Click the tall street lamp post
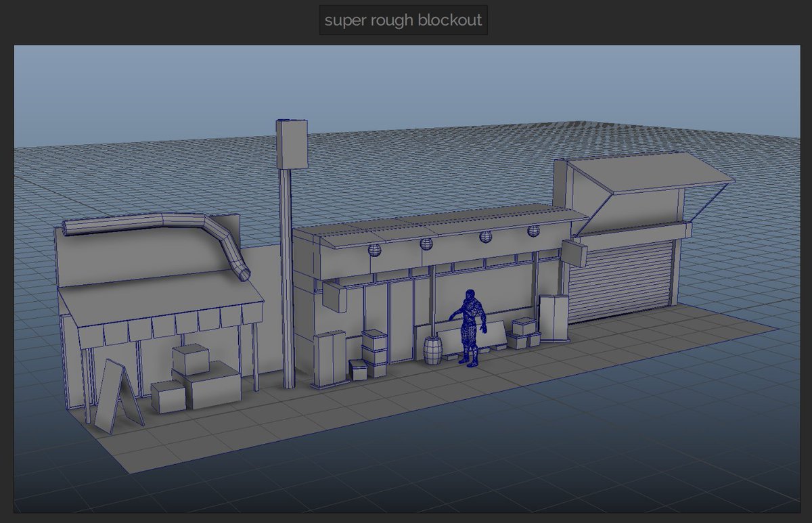This screenshot has height=523, width=812. 287,271
